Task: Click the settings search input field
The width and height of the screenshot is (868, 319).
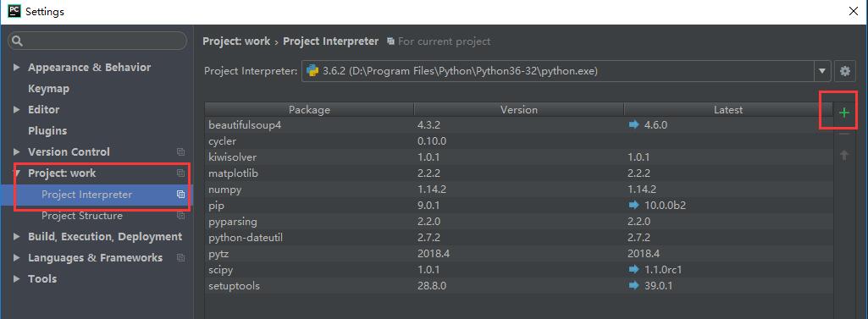Action: (97, 41)
